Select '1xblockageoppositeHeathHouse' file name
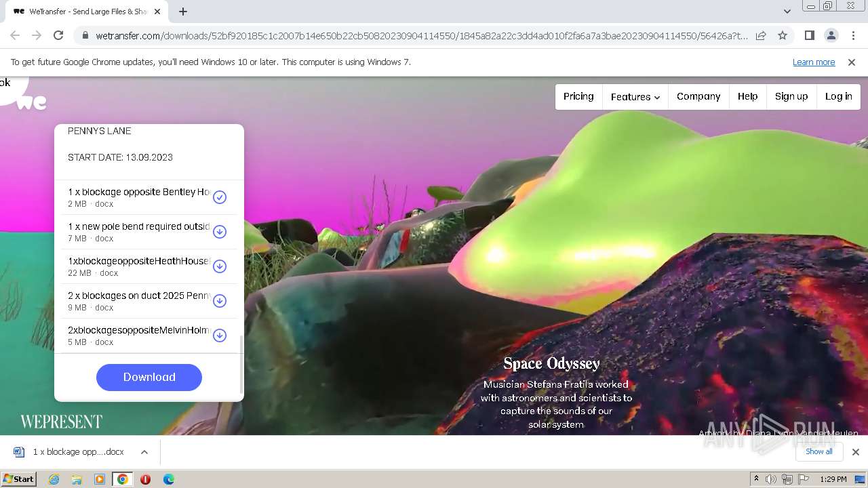This screenshot has height=488, width=868. click(x=139, y=261)
